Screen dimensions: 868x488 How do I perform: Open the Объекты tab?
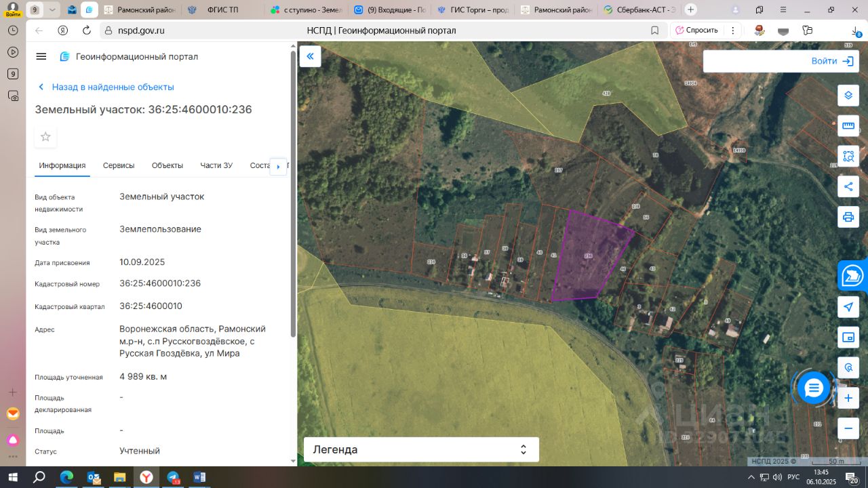167,165
